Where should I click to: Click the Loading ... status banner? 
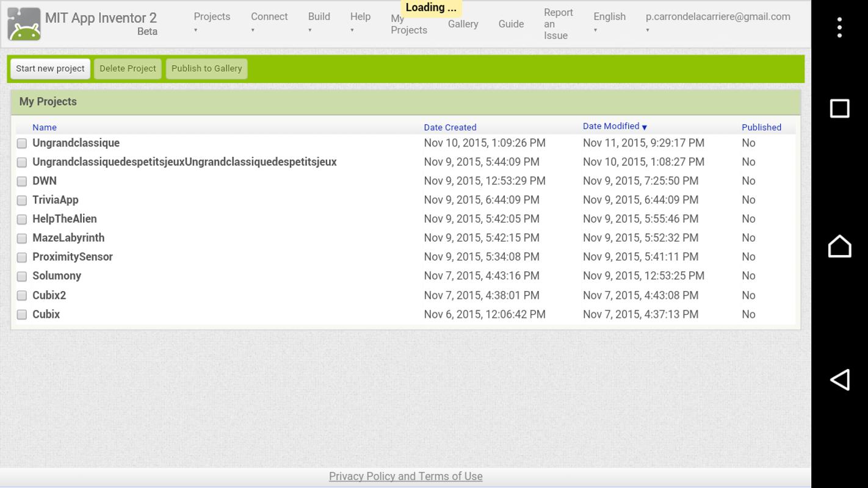(431, 7)
